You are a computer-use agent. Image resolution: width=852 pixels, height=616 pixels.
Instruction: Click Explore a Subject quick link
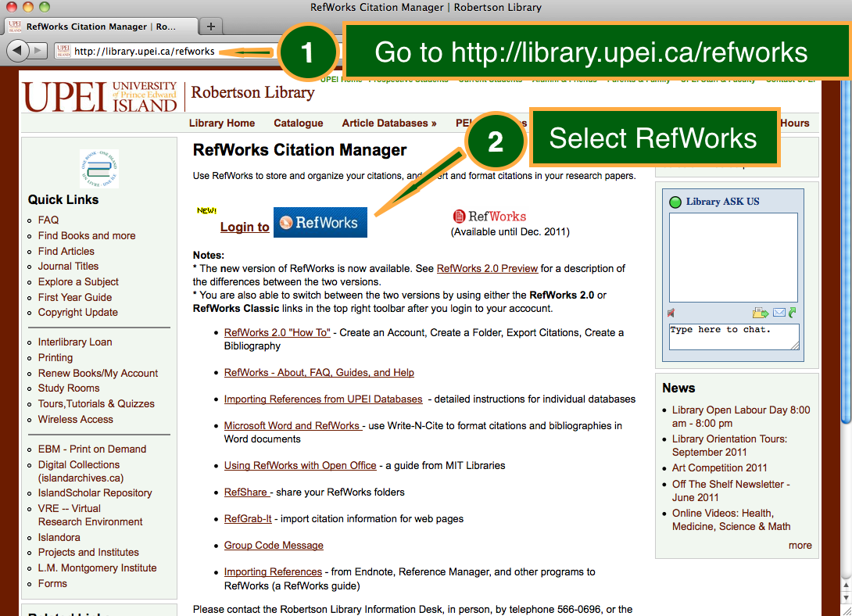(x=78, y=282)
